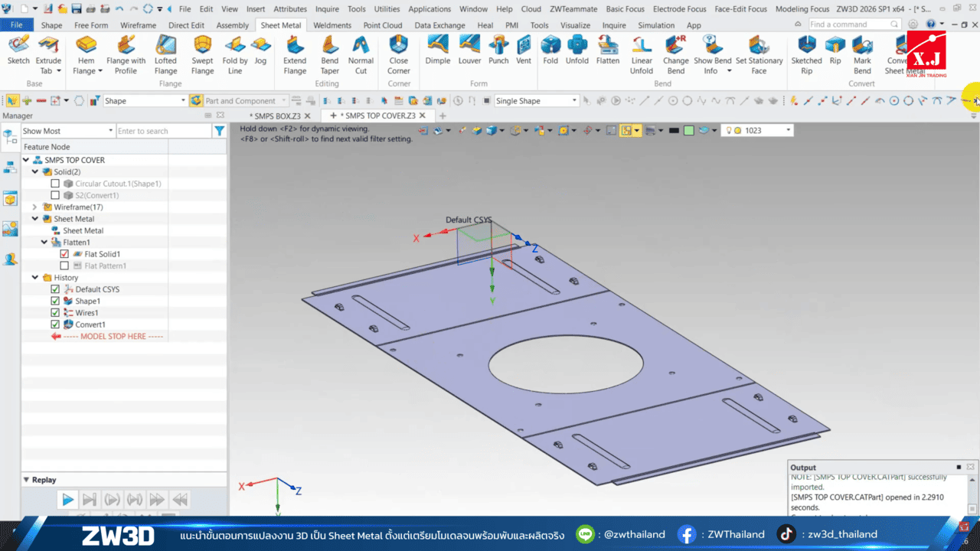Click the green face color swatch
The width and height of the screenshot is (980, 551).
[688, 130]
